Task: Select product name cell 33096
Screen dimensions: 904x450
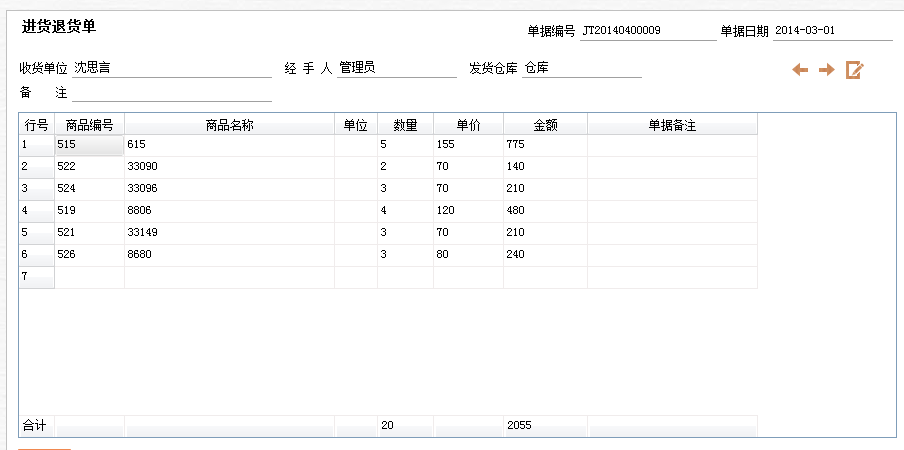Action: 229,189
